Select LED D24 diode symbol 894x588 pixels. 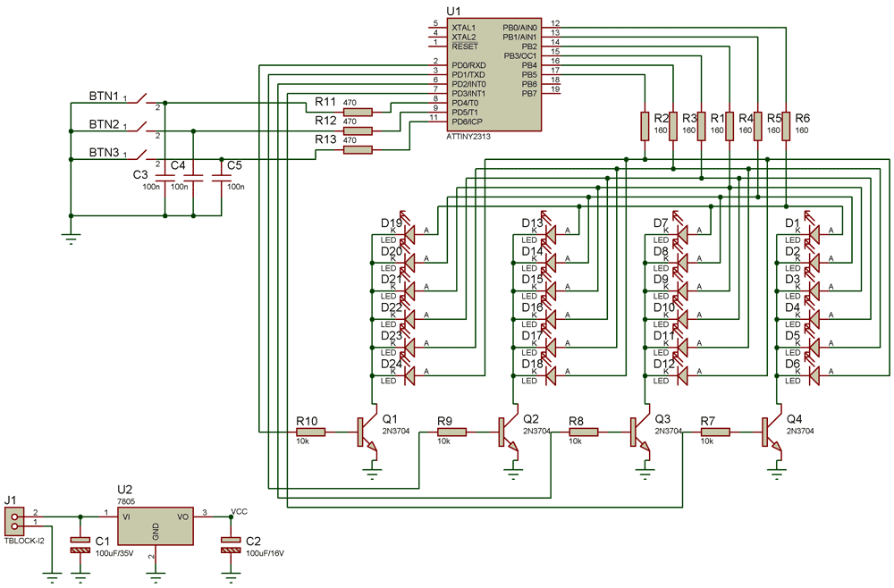pos(409,374)
